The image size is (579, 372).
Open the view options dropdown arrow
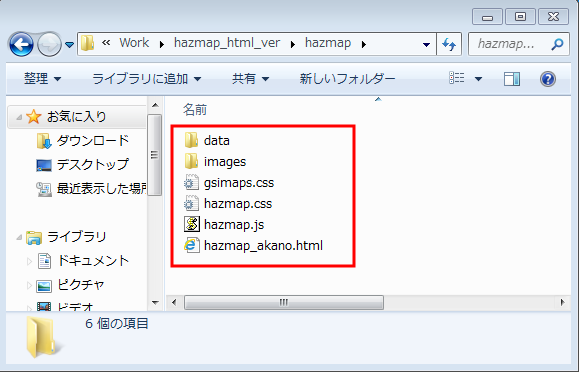point(478,79)
